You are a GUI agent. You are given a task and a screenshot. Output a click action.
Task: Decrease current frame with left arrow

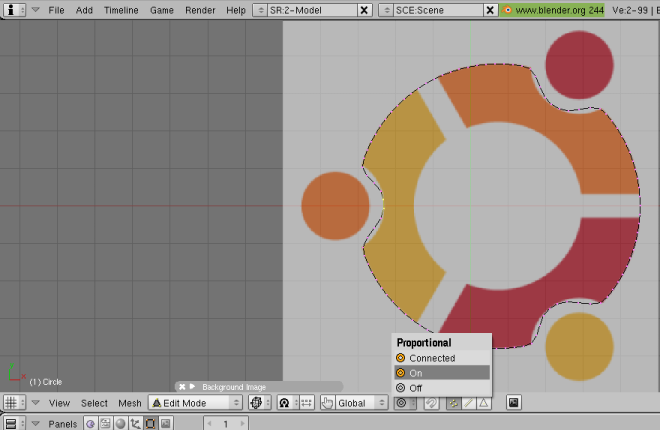210,423
